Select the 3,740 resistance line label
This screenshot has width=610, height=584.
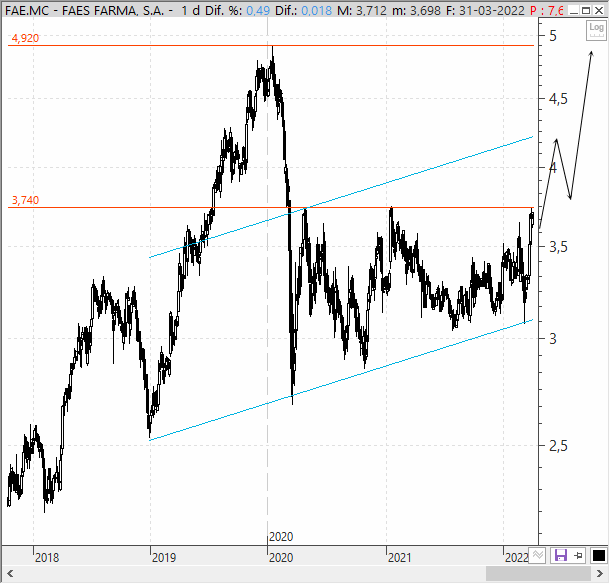25,200
